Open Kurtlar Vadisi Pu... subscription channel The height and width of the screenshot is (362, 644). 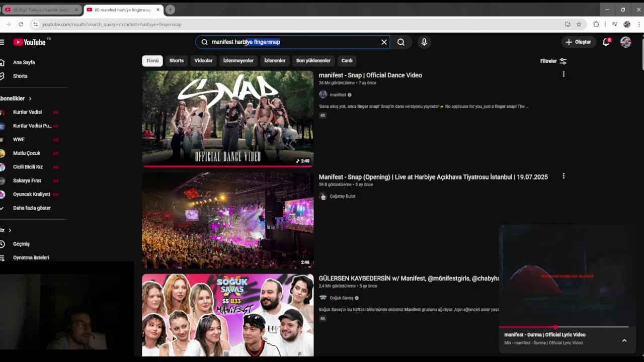(32, 126)
